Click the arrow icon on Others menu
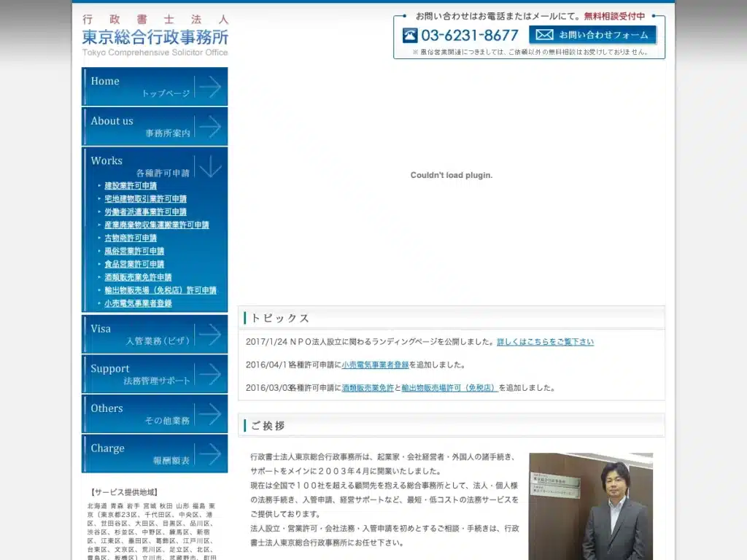 210,414
